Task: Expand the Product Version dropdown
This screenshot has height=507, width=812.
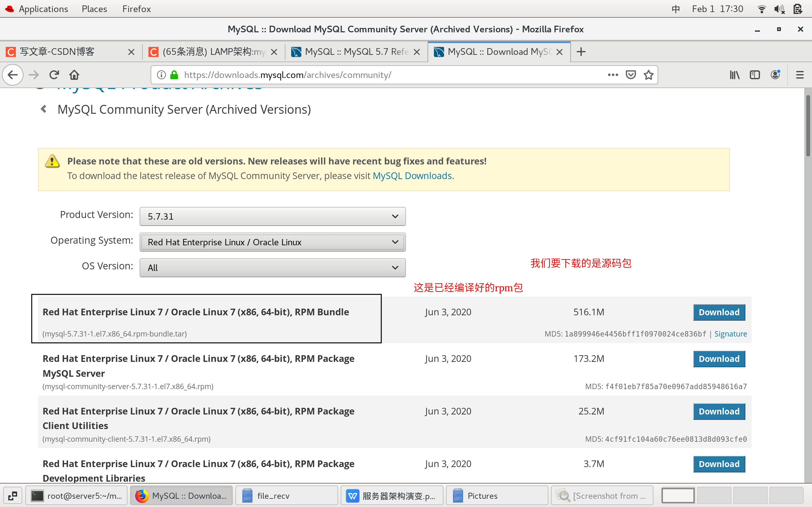Action: (x=272, y=216)
